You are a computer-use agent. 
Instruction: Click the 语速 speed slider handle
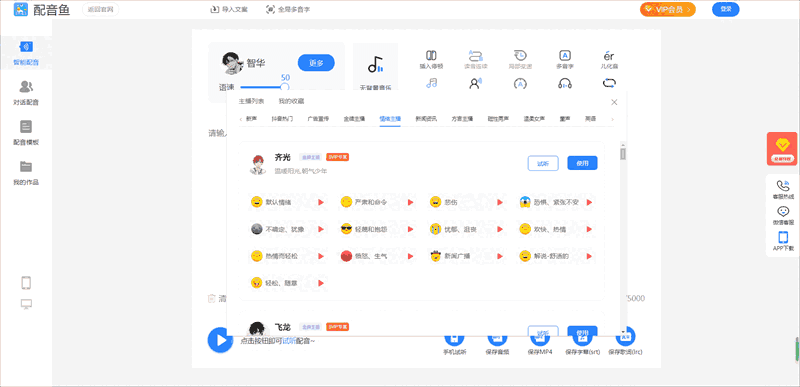coord(285,87)
